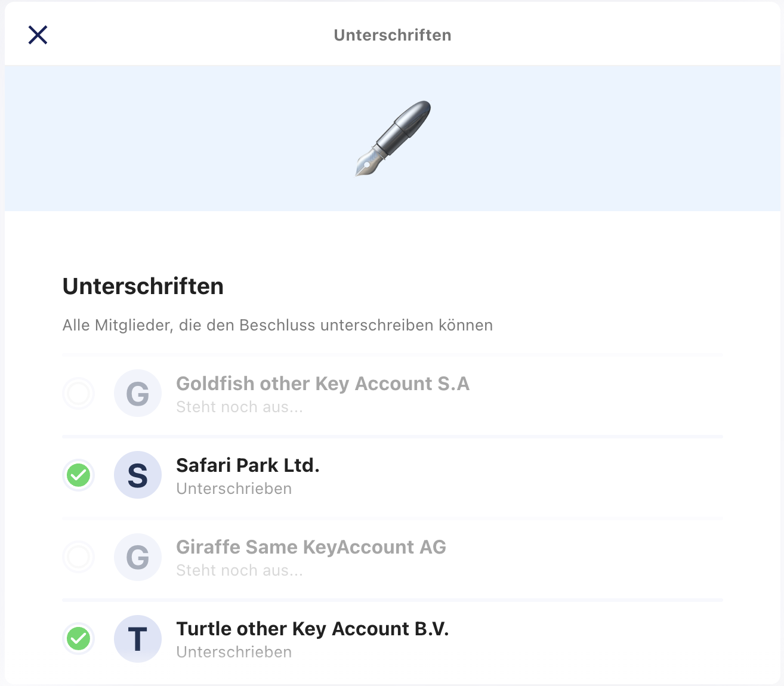The width and height of the screenshot is (784, 686).
Task: Toggle the green checkmark for Safari Park
Action: pos(79,475)
